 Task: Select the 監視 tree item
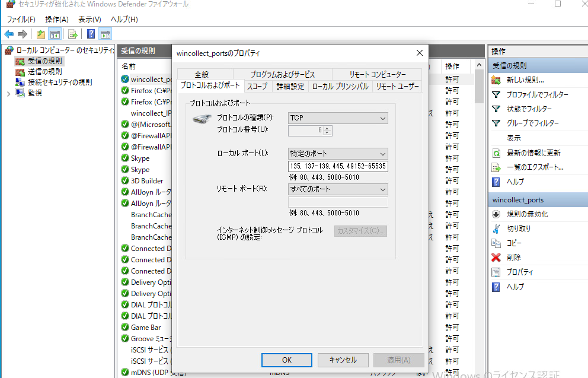coord(35,93)
